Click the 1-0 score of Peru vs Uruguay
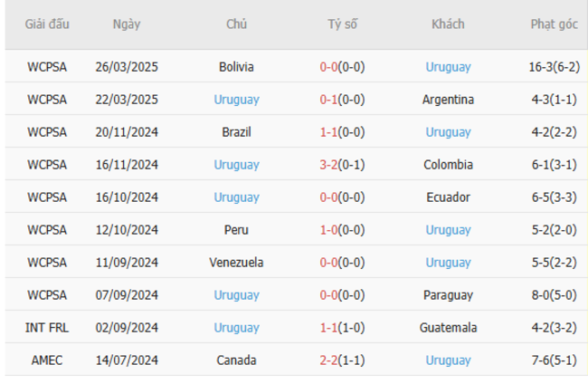588x384 pixels. tap(329, 230)
